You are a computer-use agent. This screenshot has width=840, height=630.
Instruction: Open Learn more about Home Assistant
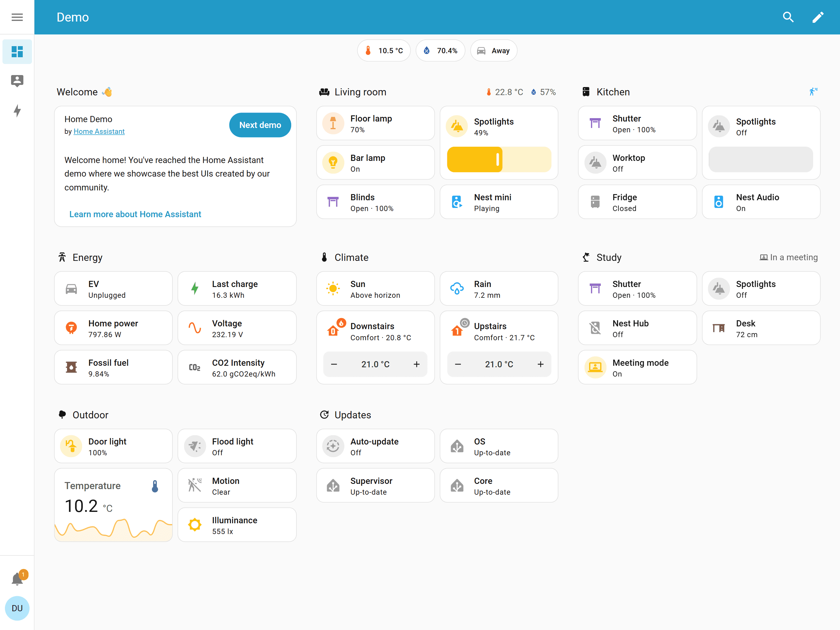(x=135, y=214)
